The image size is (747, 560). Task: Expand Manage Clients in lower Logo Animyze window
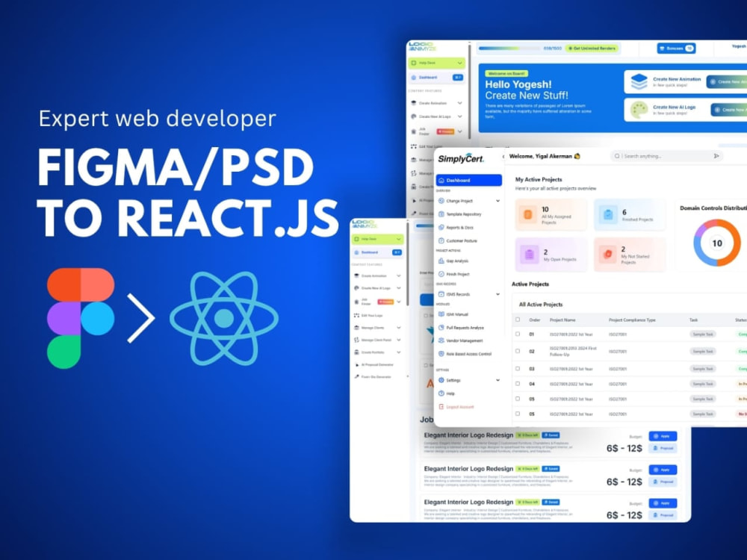[399, 328]
